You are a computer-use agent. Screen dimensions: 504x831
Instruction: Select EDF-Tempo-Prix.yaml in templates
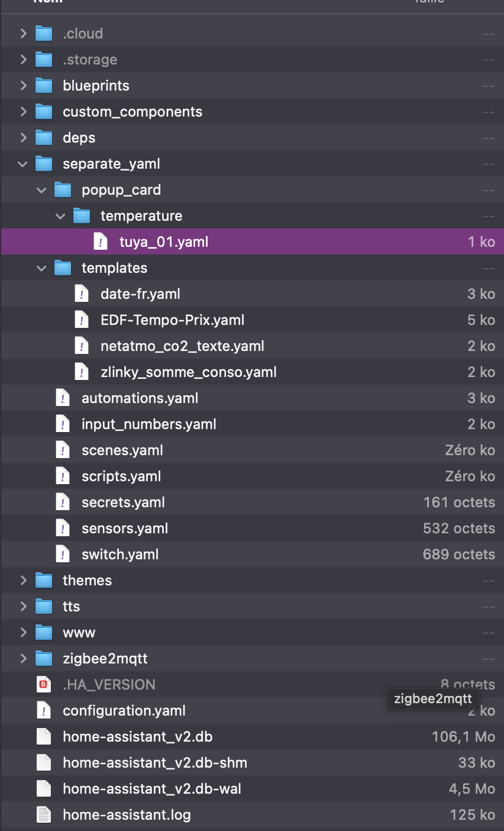[172, 320]
